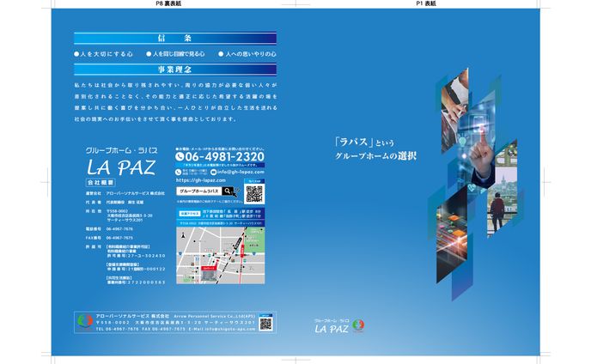Screen dimensions: 591x364
Task: Open the https://gh-lapaz.com link
Action: [200, 180]
